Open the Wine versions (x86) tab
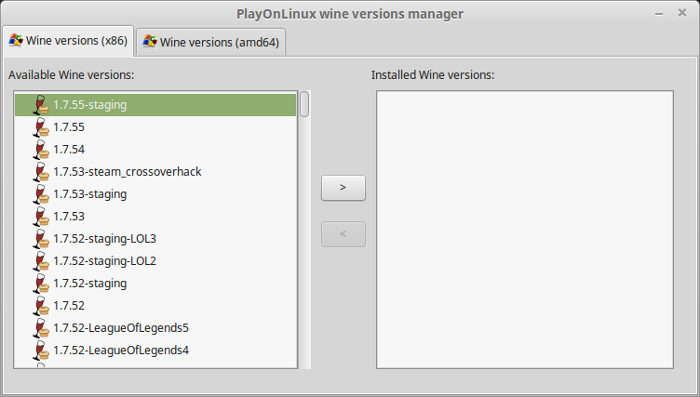 [68, 41]
